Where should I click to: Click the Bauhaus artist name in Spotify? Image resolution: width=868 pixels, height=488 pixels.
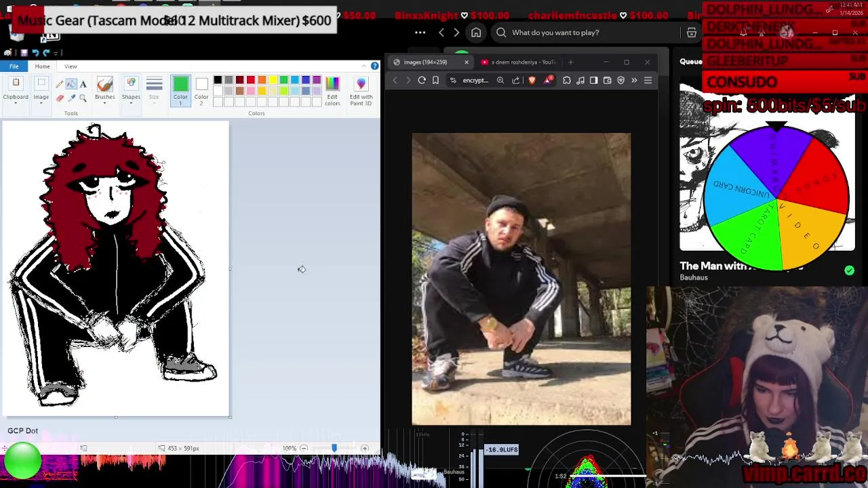[694, 277]
